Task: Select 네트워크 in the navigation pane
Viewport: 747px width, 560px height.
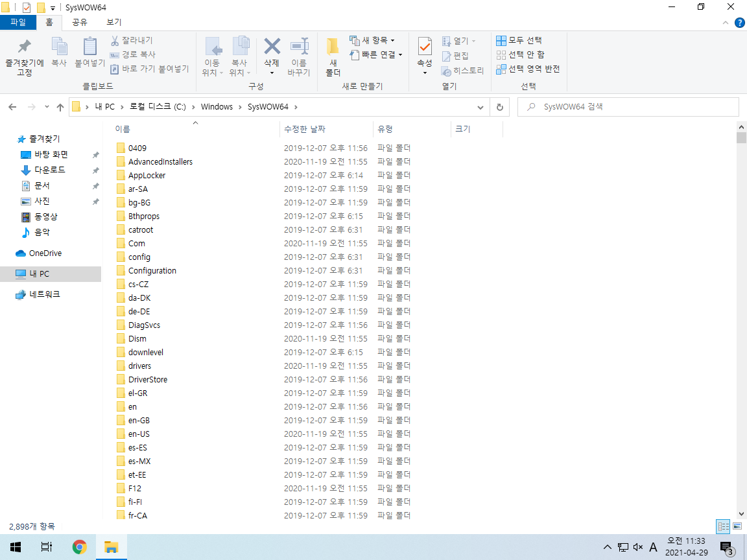Action: (x=38, y=295)
